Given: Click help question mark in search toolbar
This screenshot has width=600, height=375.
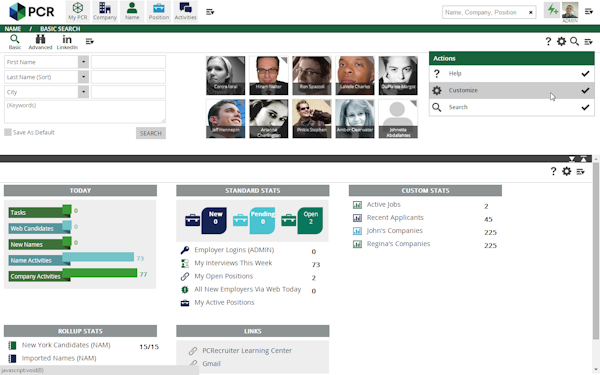Looking at the screenshot, I should point(548,41).
